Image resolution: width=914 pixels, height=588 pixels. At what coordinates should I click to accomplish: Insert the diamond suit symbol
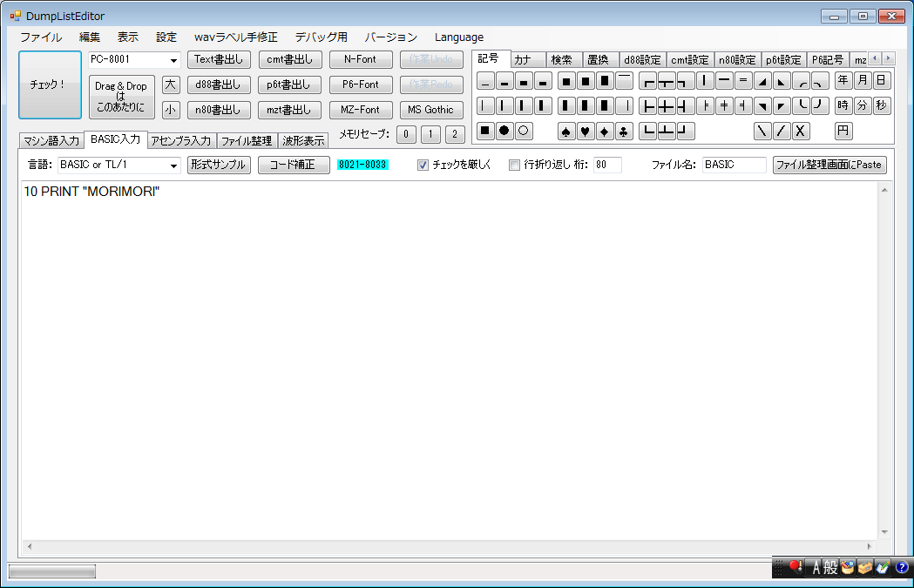click(604, 132)
